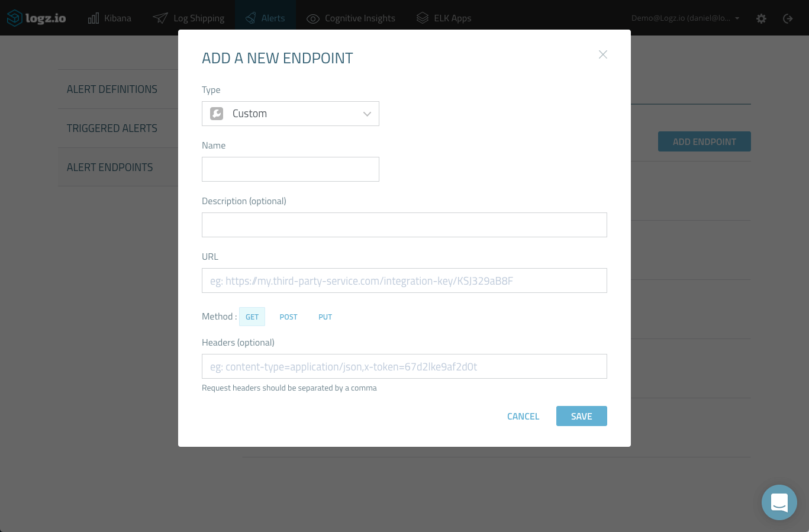Close the Add a New Endpoint dialog
The height and width of the screenshot is (532, 809).
(x=603, y=54)
